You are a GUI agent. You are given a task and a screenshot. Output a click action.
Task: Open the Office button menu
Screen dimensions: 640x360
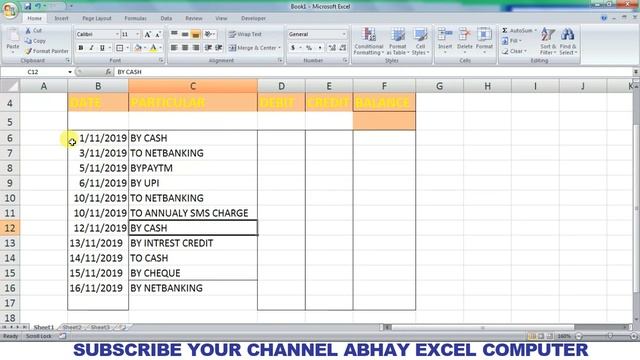(x=9, y=10)
